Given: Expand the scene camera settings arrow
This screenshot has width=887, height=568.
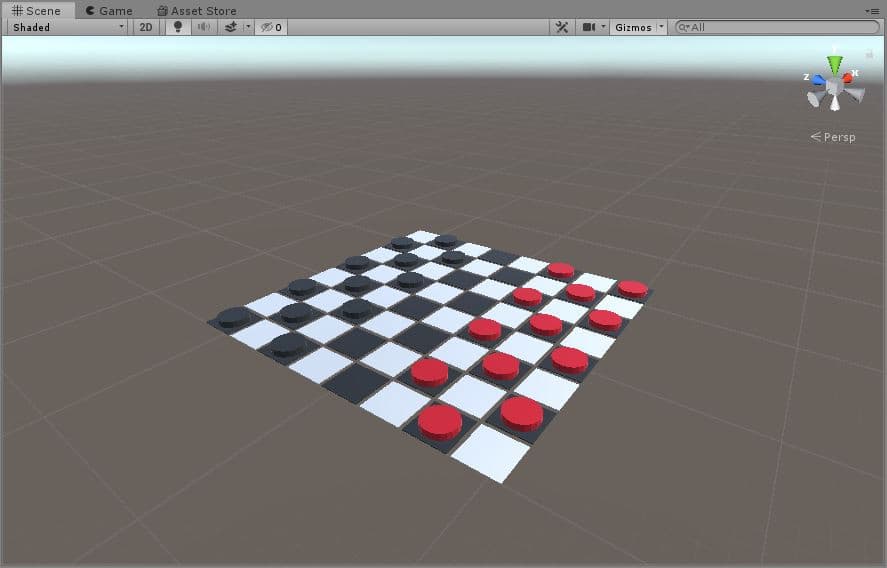Looking at the screenshot, I should coord(603,27).
